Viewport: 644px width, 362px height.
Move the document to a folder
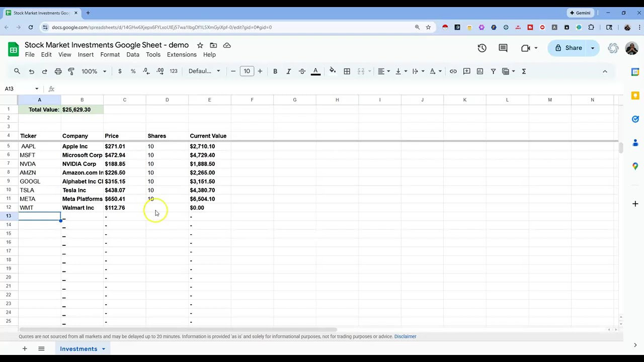click(x=213, y=45)
